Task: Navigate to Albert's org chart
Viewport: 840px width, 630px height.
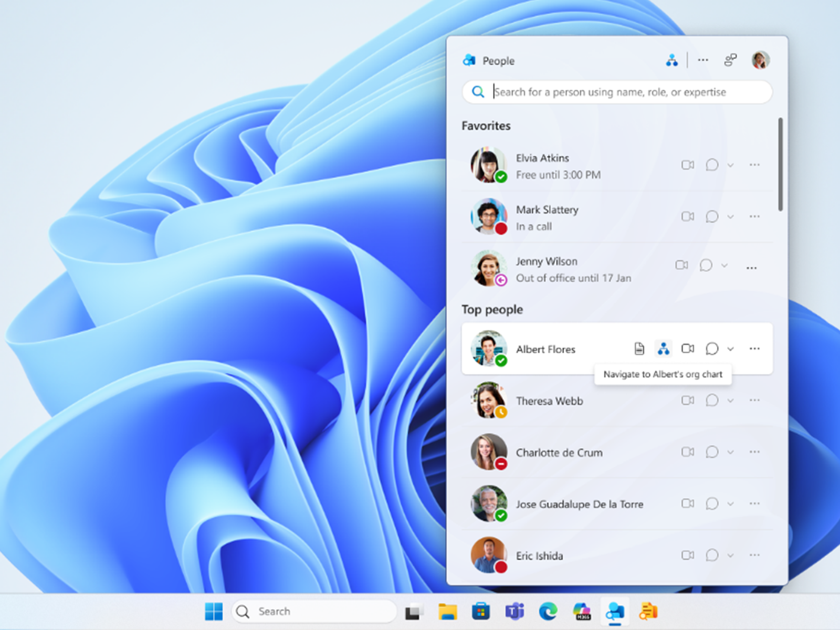Action: [663, 348]
